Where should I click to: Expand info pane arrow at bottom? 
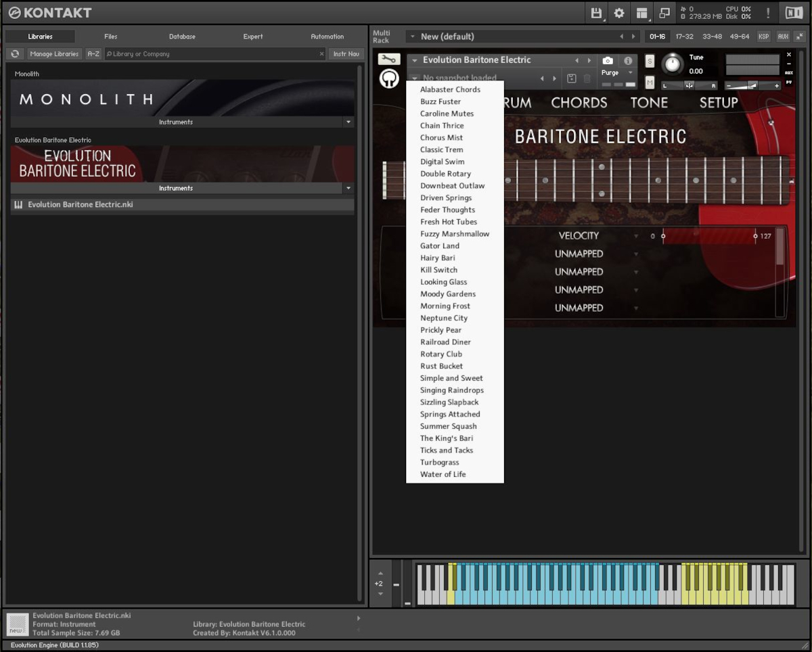pos(359,618)
